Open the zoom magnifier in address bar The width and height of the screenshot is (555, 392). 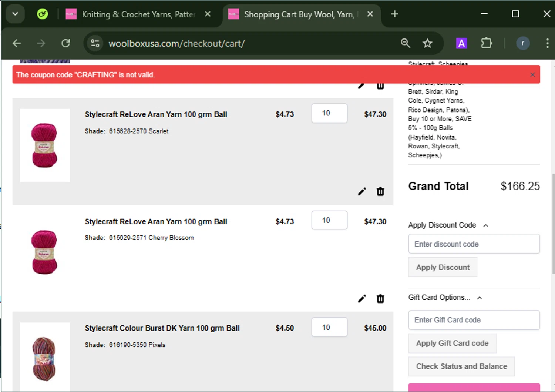pyautogui.click(x=406, y=43)
